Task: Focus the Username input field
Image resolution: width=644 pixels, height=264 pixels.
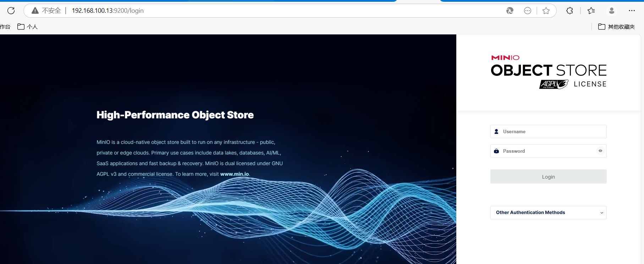Action: coord(548,131)
